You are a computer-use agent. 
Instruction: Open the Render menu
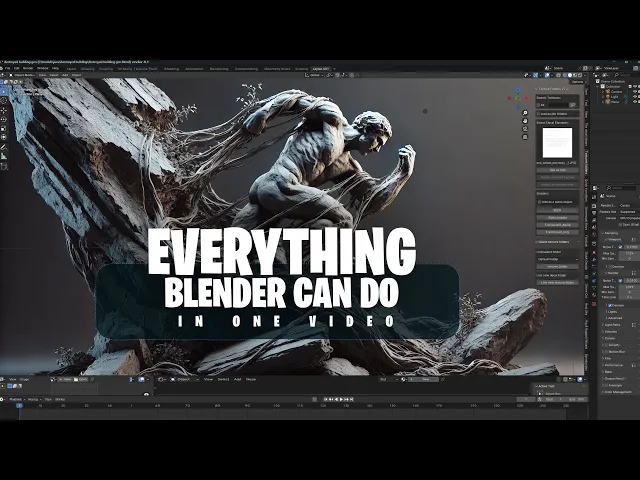coord(28,68)
